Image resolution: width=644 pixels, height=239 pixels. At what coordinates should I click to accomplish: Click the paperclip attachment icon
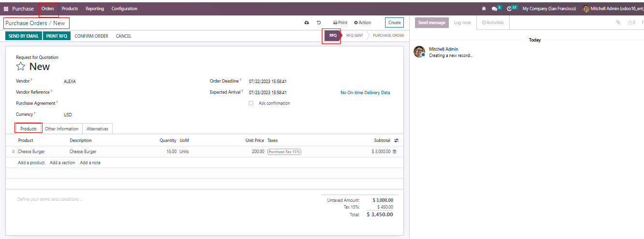click(617, 23)
